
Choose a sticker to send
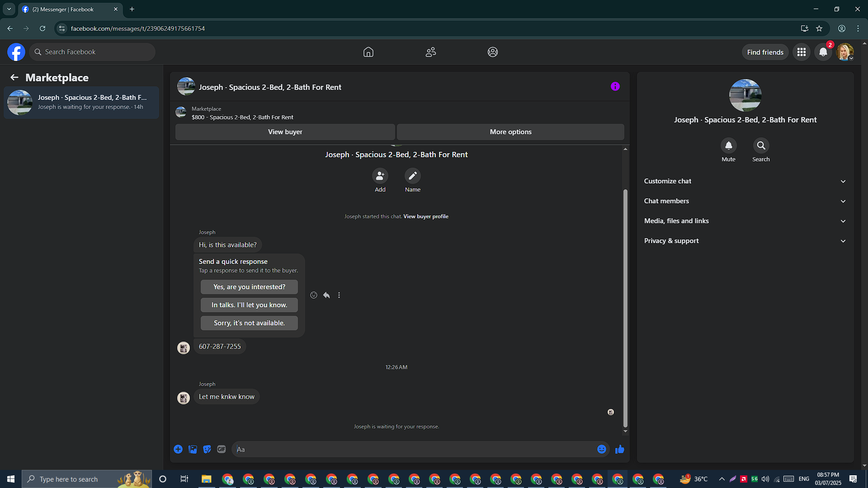point(207,449)
